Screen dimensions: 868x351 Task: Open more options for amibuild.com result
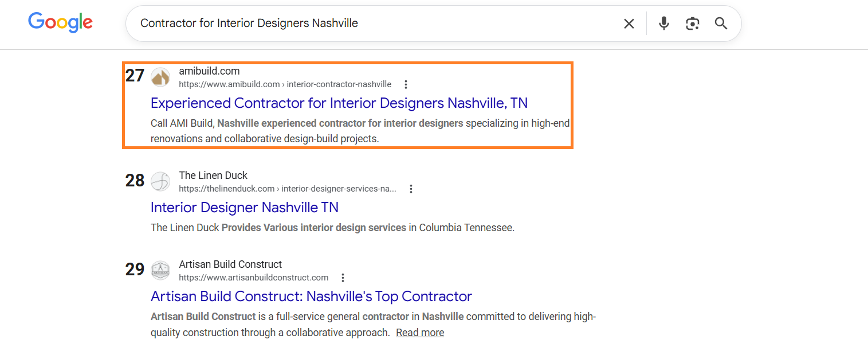[x=406, y=84]
